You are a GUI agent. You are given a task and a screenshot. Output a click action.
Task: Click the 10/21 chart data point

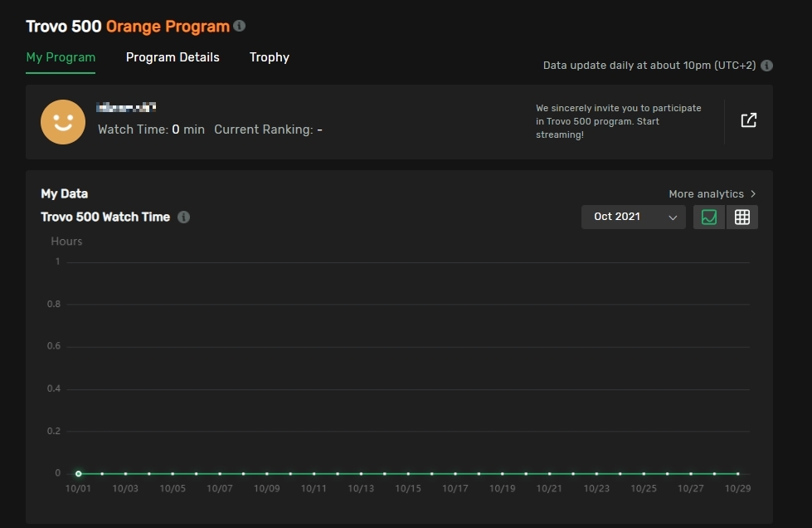click(x=549, y=473)
